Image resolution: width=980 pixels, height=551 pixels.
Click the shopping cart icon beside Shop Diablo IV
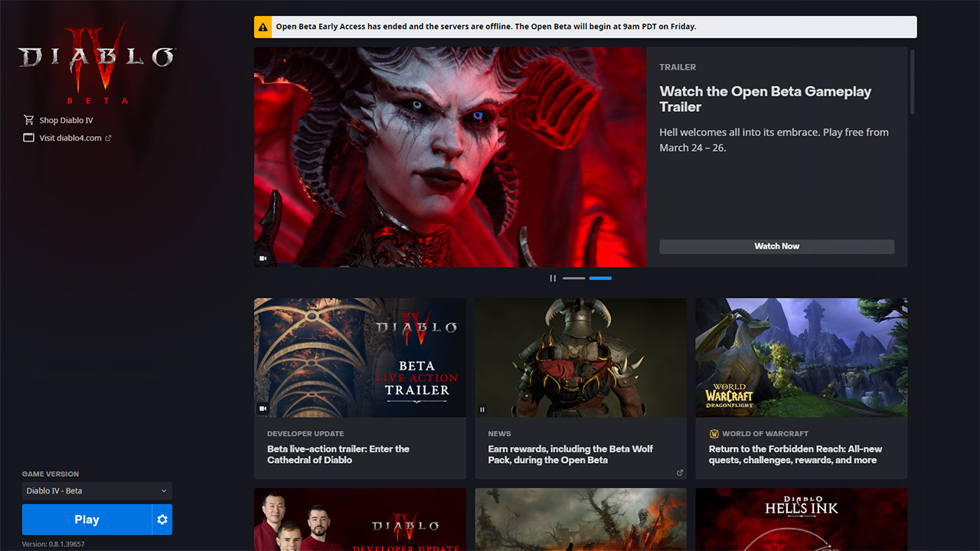[29, 120]
